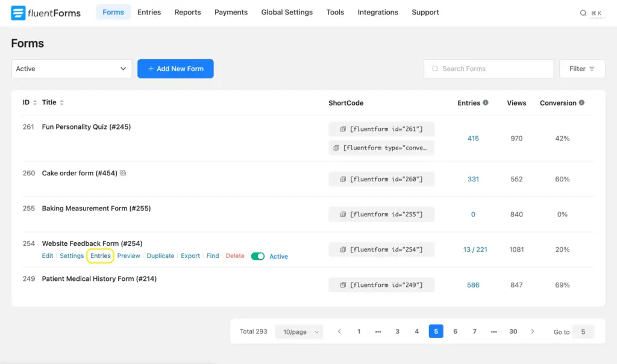
Task: Click the ⌘K shortcut badge
Action: click(x=597, y=13)
